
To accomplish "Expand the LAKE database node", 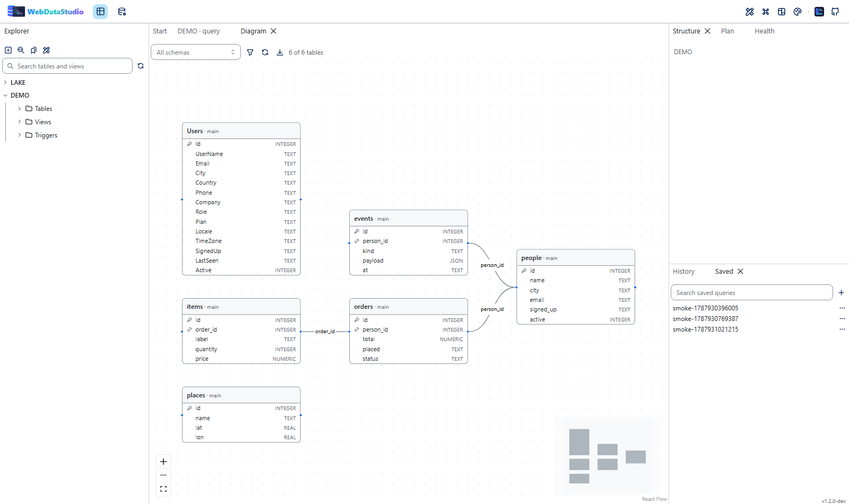I will tap(5, 83).
